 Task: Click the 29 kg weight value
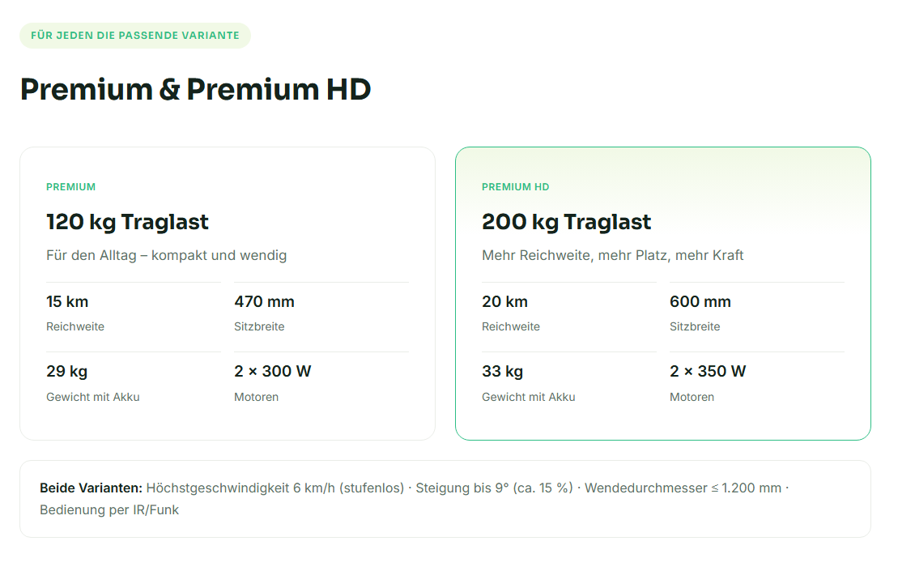tap(66, 372)
